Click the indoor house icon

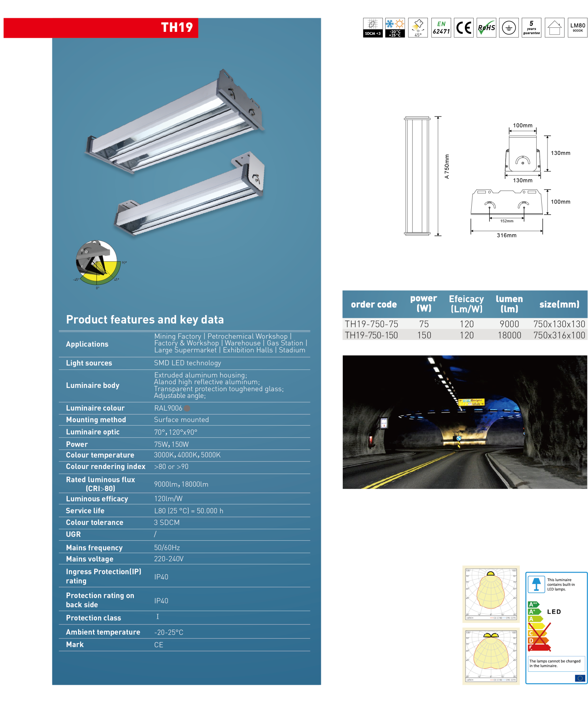(x=555, y=28)
